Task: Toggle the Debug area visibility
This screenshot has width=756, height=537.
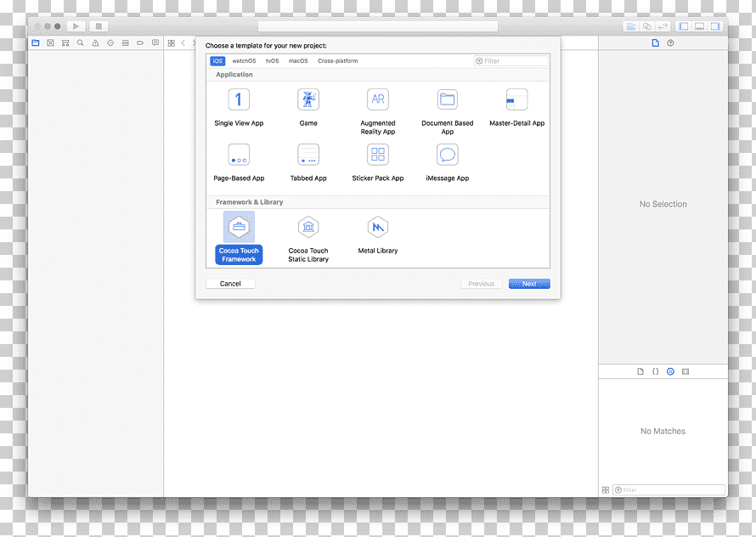Action: (x=700, y=26)
